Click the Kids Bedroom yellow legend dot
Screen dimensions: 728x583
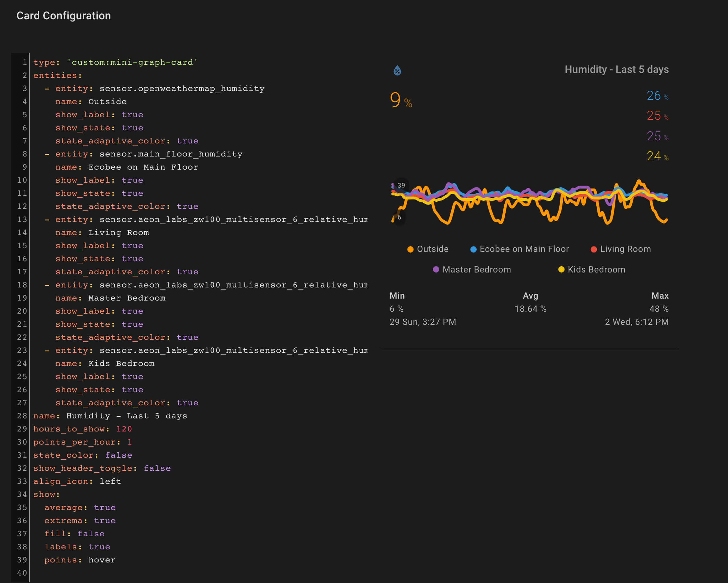[x=561, y=269]
